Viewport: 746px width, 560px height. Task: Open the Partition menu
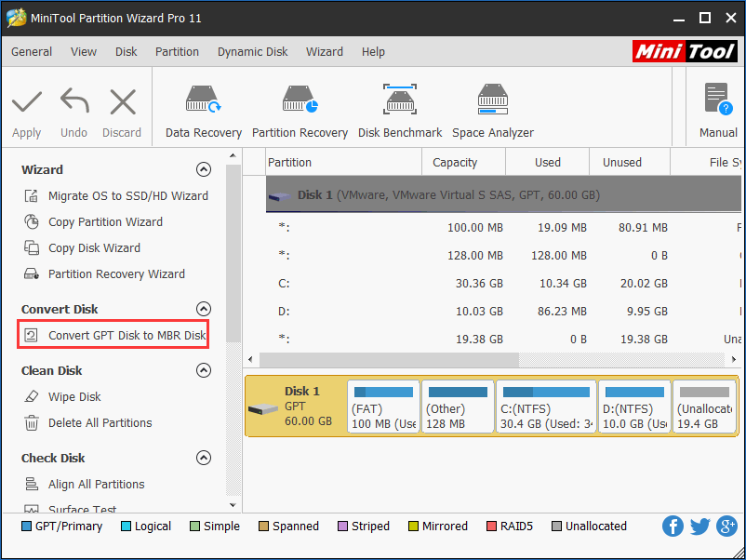pyautogui.click(x=177, y=51)
